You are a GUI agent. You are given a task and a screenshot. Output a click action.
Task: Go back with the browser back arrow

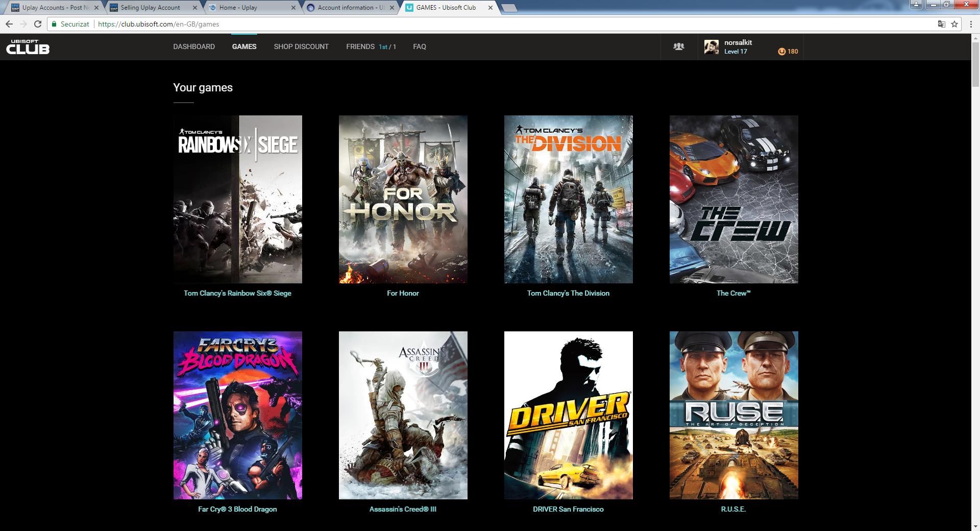[x=9, y=24]
